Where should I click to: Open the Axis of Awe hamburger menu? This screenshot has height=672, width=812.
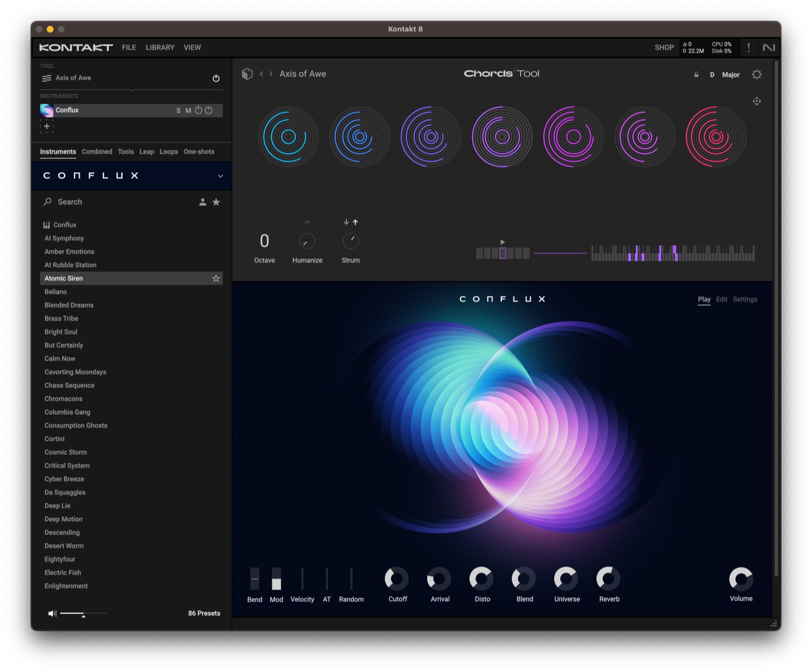[x=47, y=77]
